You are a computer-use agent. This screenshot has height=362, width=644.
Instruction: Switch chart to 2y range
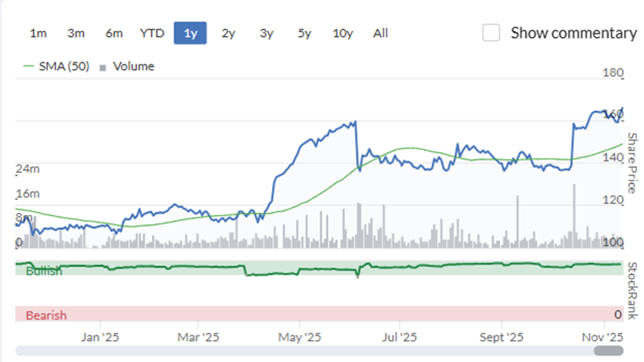228,33
